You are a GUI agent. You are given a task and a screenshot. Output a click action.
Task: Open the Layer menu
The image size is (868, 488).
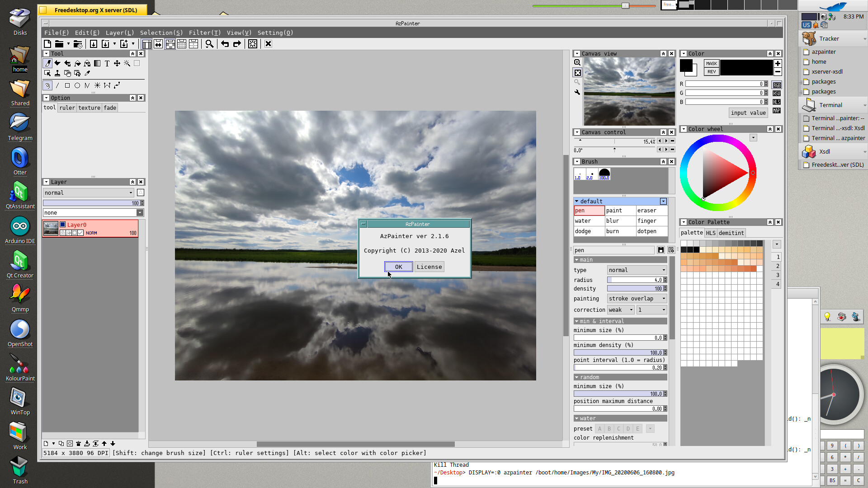(118, 33)
